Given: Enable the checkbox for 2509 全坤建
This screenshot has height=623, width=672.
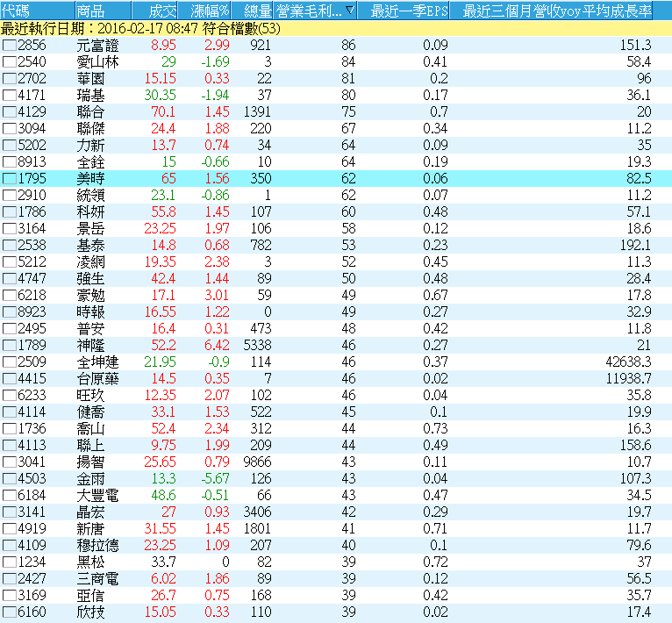Looking at the screenshot, I should 9,362.
